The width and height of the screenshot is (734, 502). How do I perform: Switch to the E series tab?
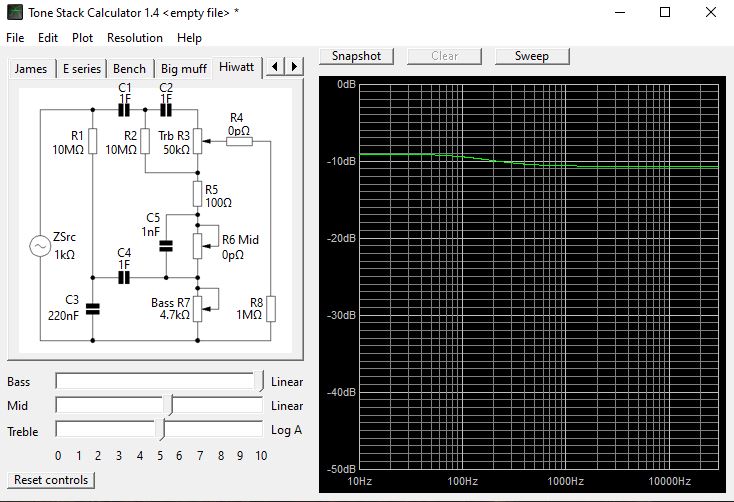[82, 69]
